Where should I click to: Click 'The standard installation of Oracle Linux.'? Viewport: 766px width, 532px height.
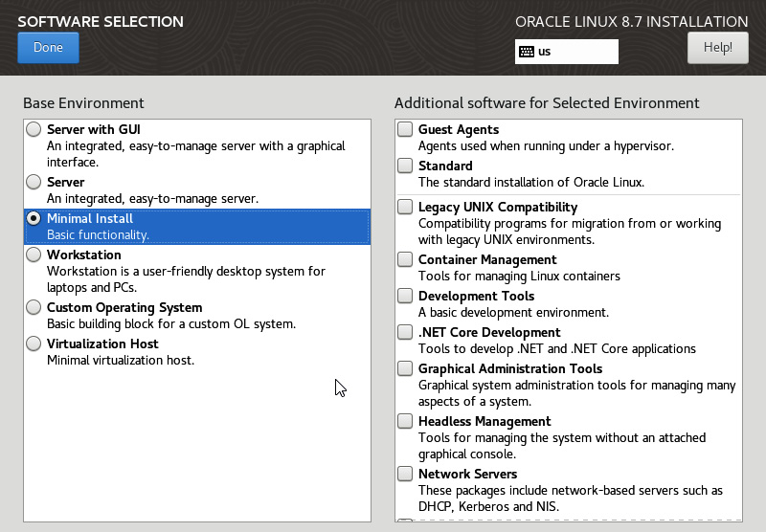(x=531, y=182)
